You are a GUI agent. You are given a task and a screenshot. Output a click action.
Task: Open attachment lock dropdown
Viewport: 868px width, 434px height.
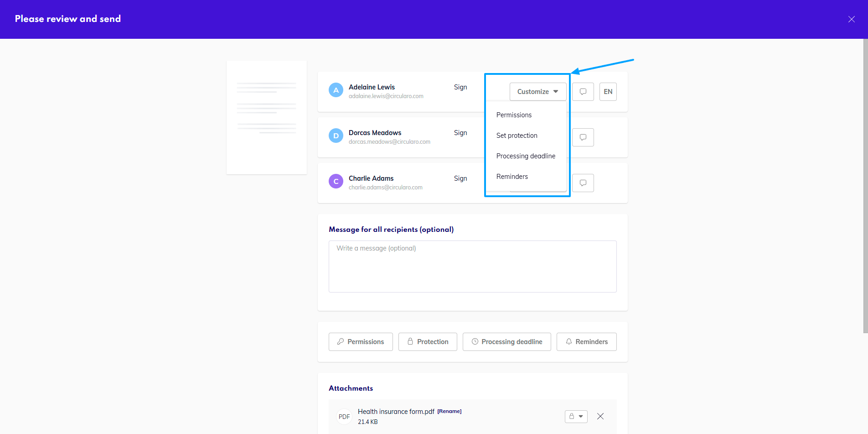coord(576,416)
